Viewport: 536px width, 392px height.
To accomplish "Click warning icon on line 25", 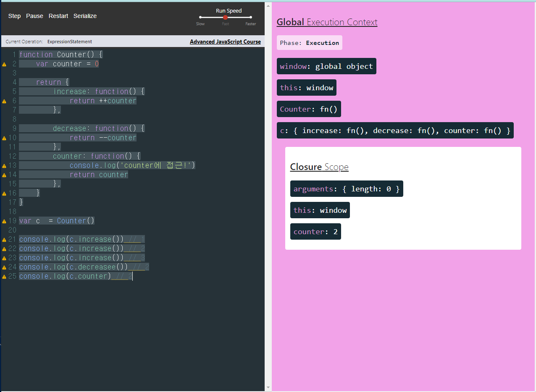I will click(x=4, y=277).
